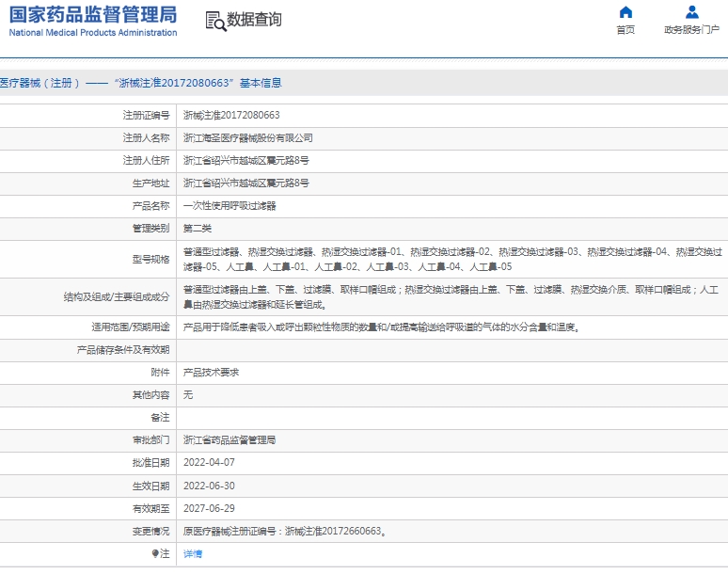Click registrant name 浙江海圣医疗器械股份有限公司
The width and height of the screenshot is (728, 574).
pyautogui.click(x=248, y=138)
